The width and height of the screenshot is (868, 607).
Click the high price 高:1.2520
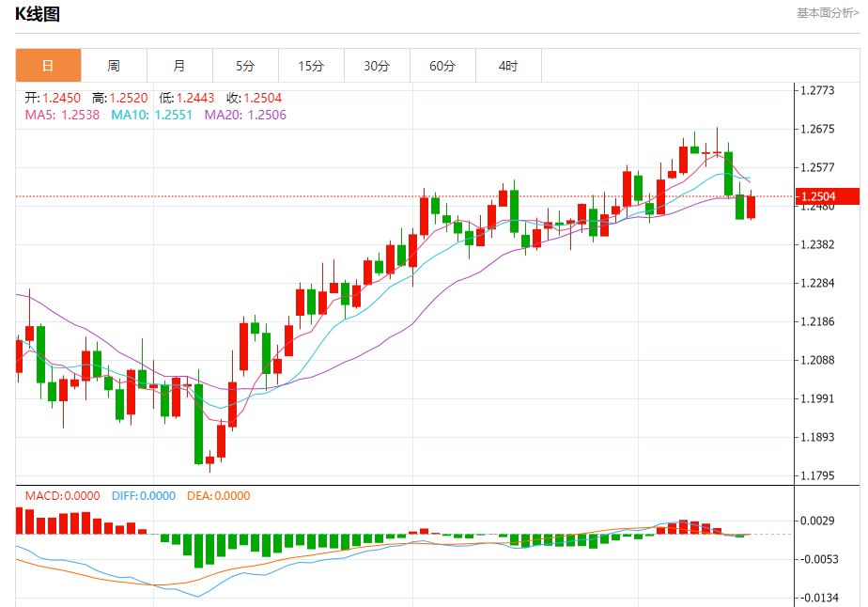[120, 98]
